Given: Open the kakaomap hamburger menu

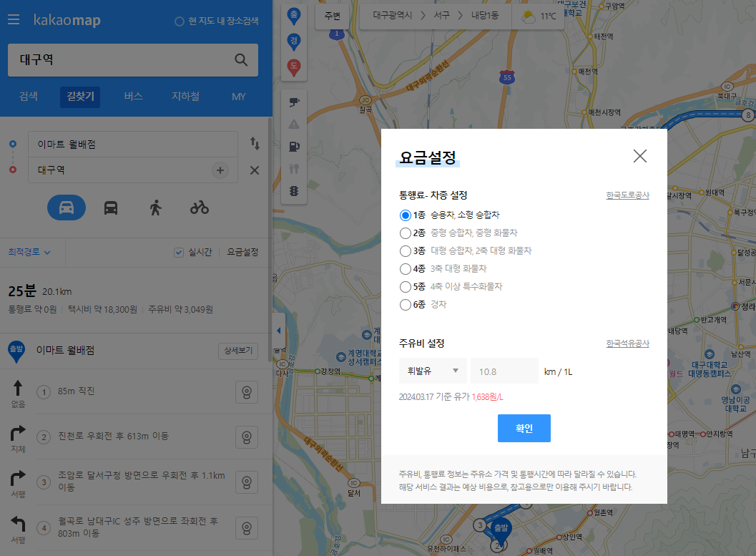Looking at the screenshot, I should (x=14, y=20).
